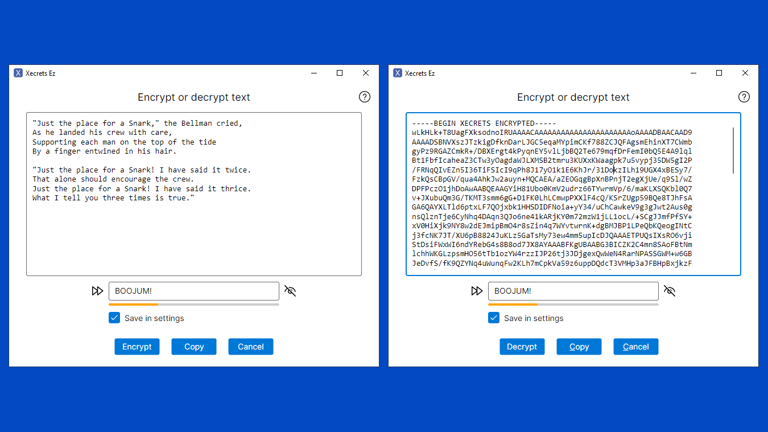Click password strength bar under Encrypt window password

193,304
